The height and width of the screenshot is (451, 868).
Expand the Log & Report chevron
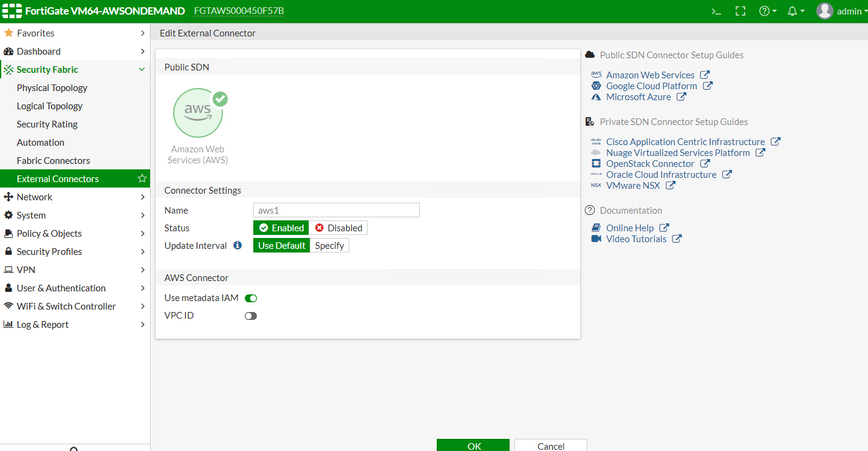[143, 324]
